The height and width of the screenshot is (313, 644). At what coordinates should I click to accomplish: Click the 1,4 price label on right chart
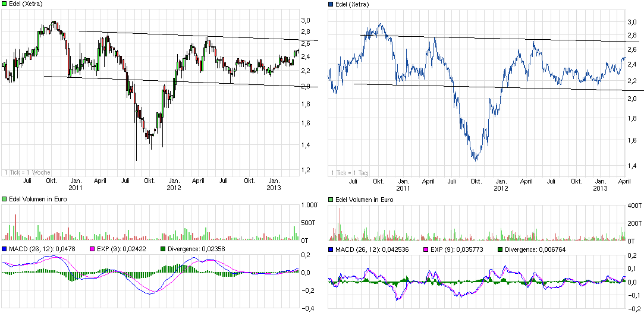(x=633, y=166)
